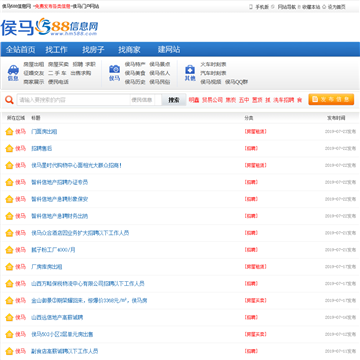This screenshot has height=360, width=360.
Task: Open the 建网站 nav tab
Action: (169, 50)
